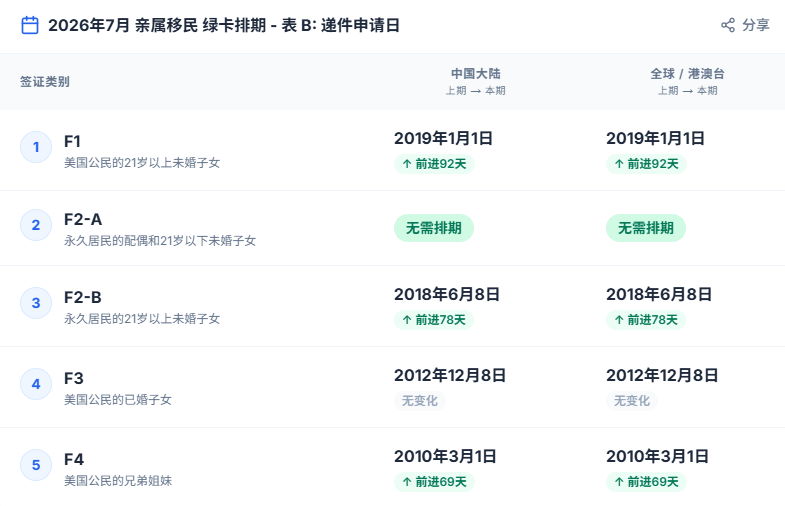This screenshot has height=506, width=785.
Task: Click the calendar icon beside the title
Action: [x=30, y=25]
